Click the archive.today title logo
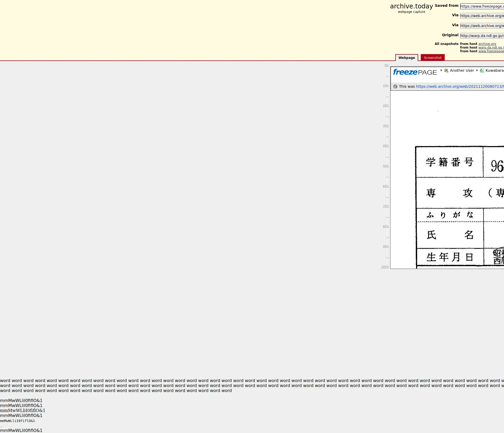 [x=411, y=6]
